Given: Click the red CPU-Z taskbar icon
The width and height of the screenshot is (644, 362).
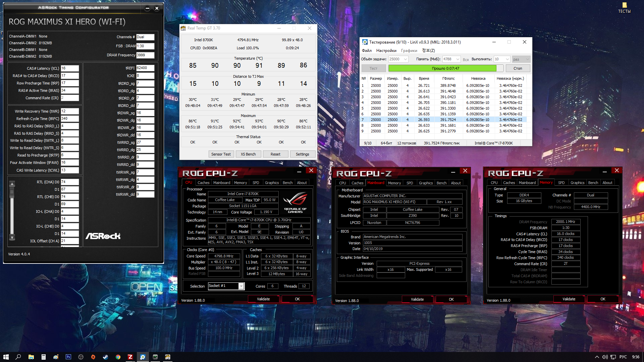Looking at the screenshot, I should (130, 357).
